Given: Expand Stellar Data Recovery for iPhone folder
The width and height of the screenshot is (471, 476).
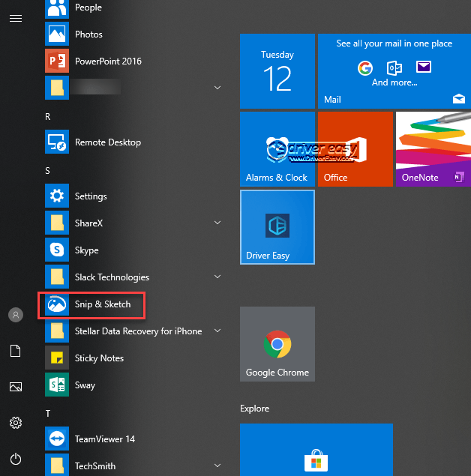Looking at the screenshot, I should (217, 331).
